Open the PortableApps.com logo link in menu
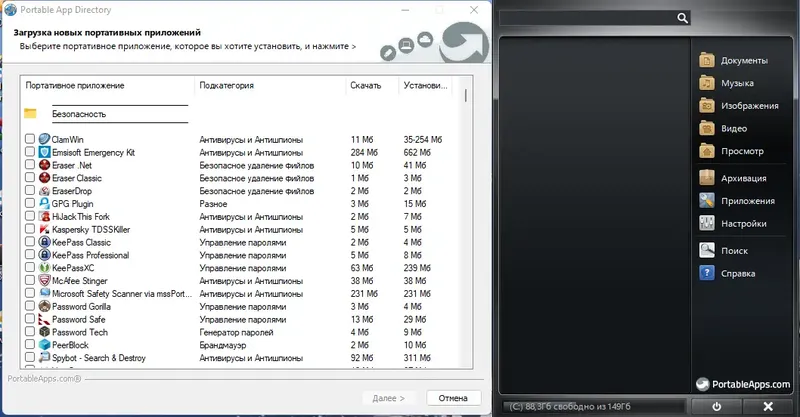 coord(743,384)
